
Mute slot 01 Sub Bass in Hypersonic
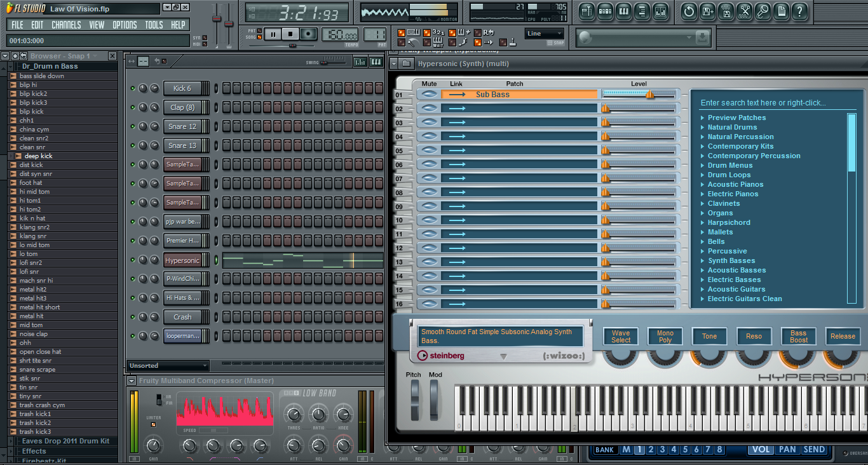(x=430, y=95)
